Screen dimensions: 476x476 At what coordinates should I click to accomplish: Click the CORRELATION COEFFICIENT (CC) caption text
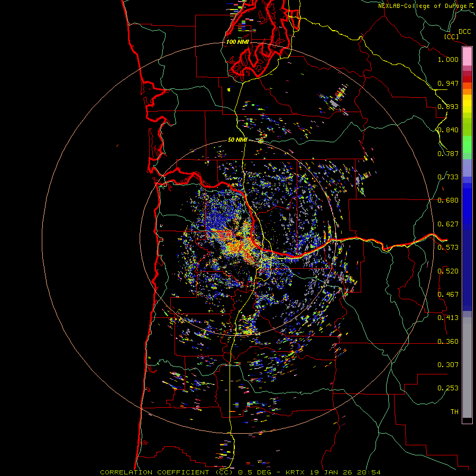click(167, 472)
